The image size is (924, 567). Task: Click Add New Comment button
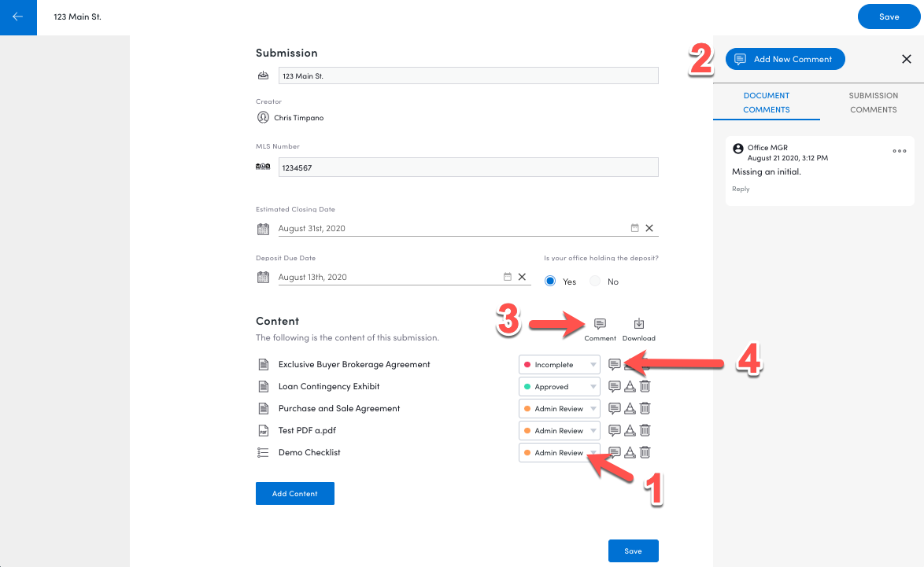(785, 59)
